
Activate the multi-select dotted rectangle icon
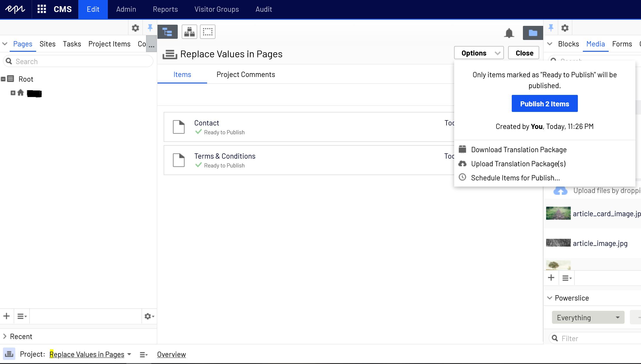click(x=208, y=31)
